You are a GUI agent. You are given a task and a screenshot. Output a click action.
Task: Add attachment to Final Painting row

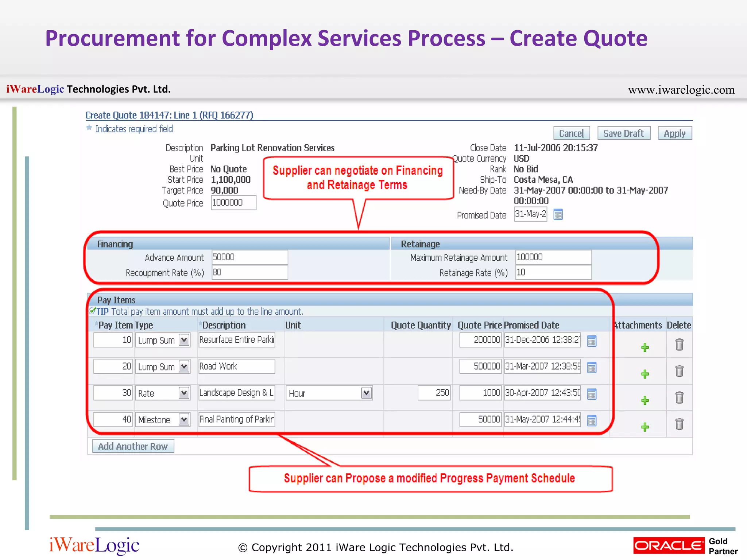click(x=645, y=427)
